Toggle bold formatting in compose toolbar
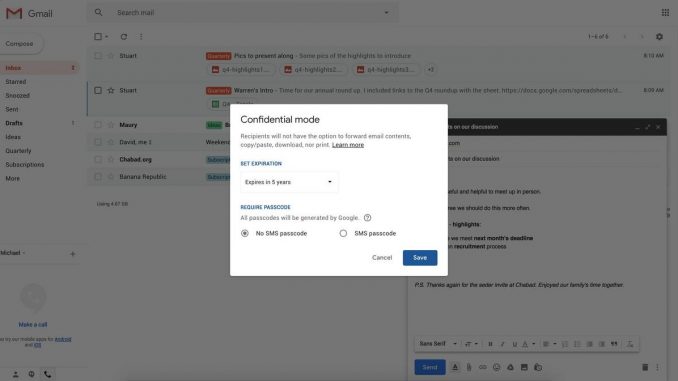The width and height of the screenshot is (678, 381). [490, 344]
